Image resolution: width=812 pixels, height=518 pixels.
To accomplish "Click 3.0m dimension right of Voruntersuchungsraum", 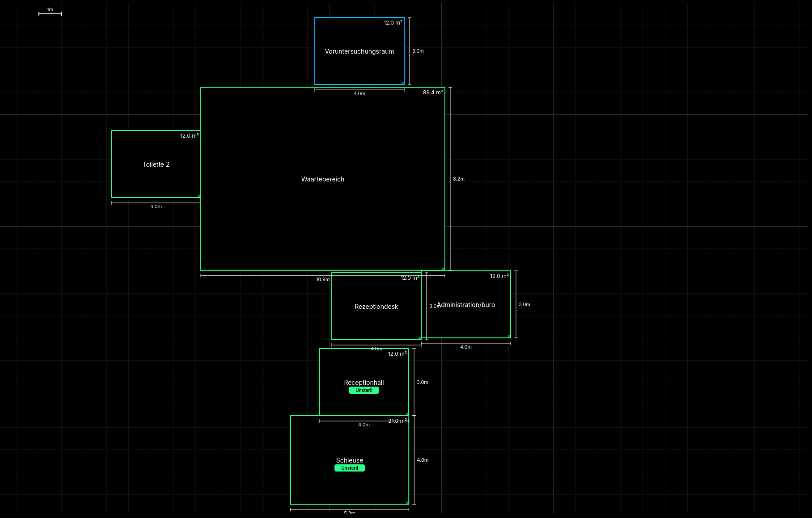I will pyautogui.click(x=418, y=51).
